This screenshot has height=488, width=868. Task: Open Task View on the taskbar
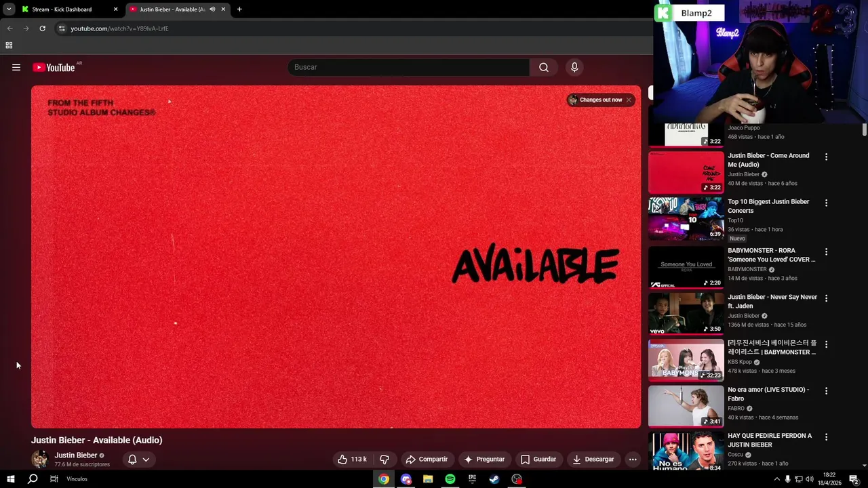point(54,479)
